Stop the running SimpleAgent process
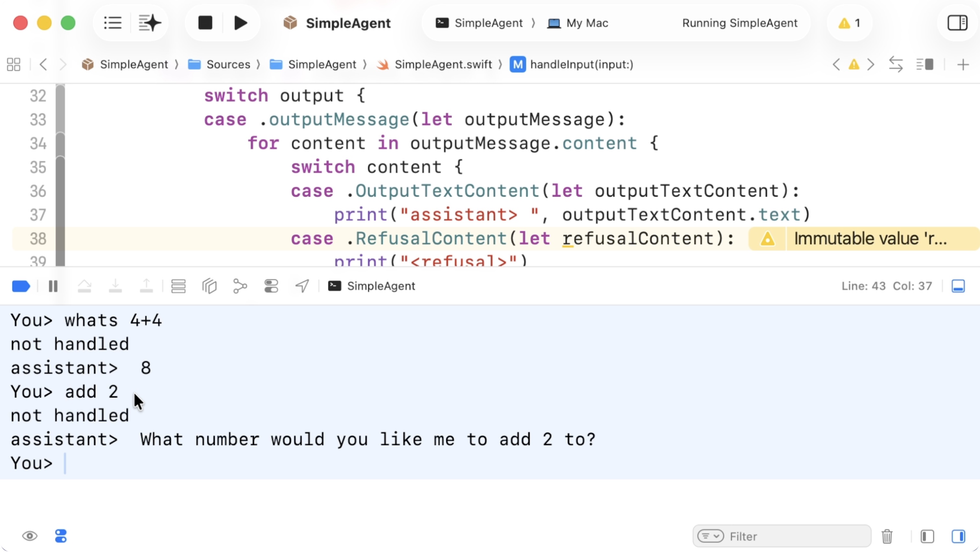This screenshot has height=552, width=980. 205,23
